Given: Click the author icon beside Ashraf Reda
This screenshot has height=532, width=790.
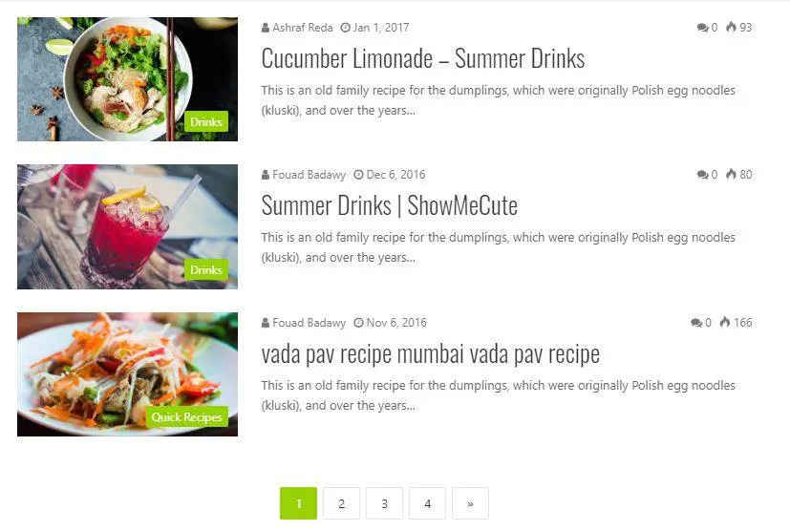Looking at the screenshot, I should (266, 28).
